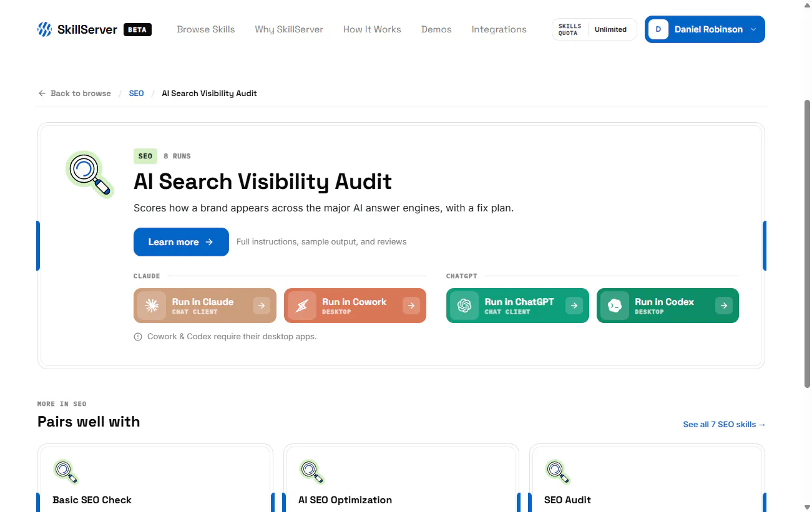
Task: Click the Run in Cowork button
Action: (x=355, y=306)
